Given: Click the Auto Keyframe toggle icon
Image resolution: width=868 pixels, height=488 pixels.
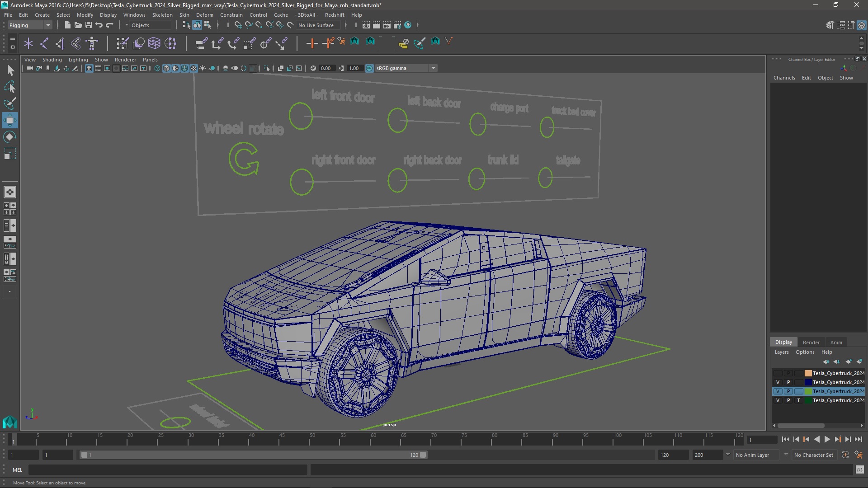Looking at the screenshot, I should coord(845,455).
